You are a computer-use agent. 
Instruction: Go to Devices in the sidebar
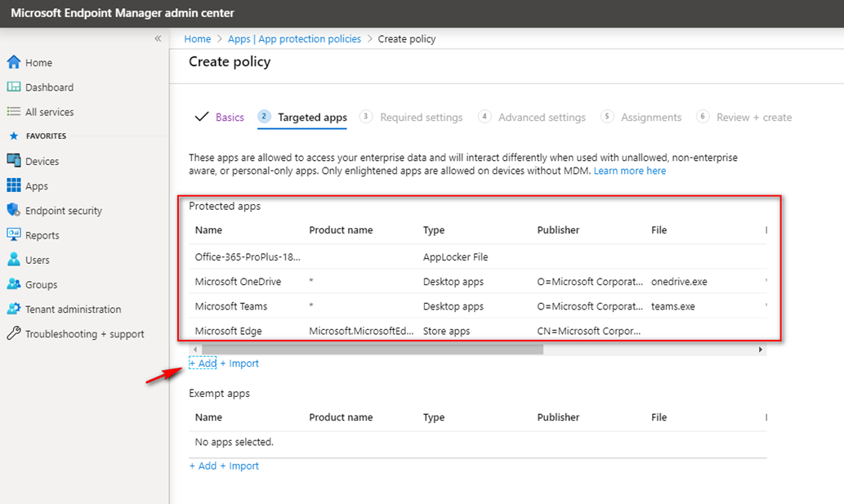[x=42, y=162]
